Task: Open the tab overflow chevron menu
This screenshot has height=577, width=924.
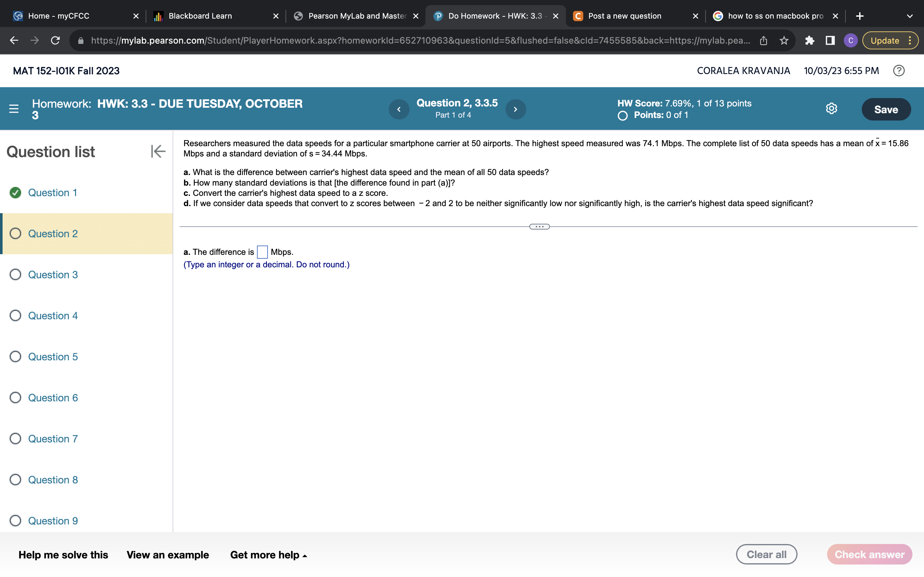Action: (910, 16)
